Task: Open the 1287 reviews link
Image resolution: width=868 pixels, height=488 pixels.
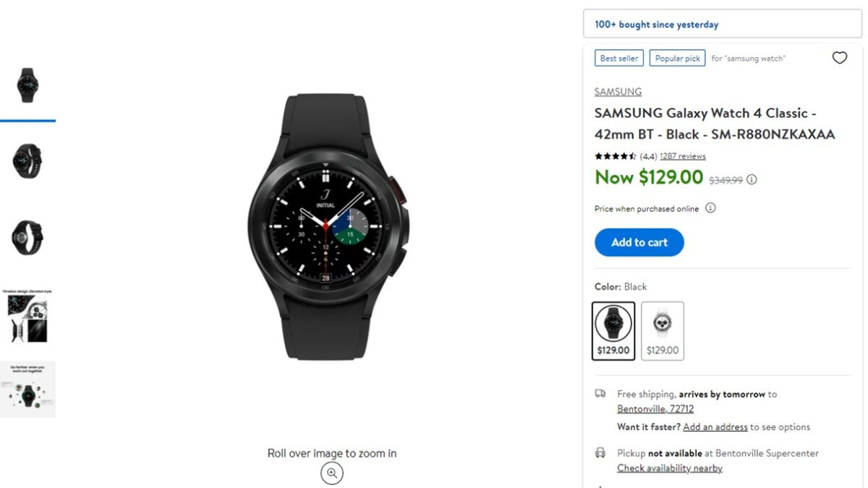Action: [682, 156]
